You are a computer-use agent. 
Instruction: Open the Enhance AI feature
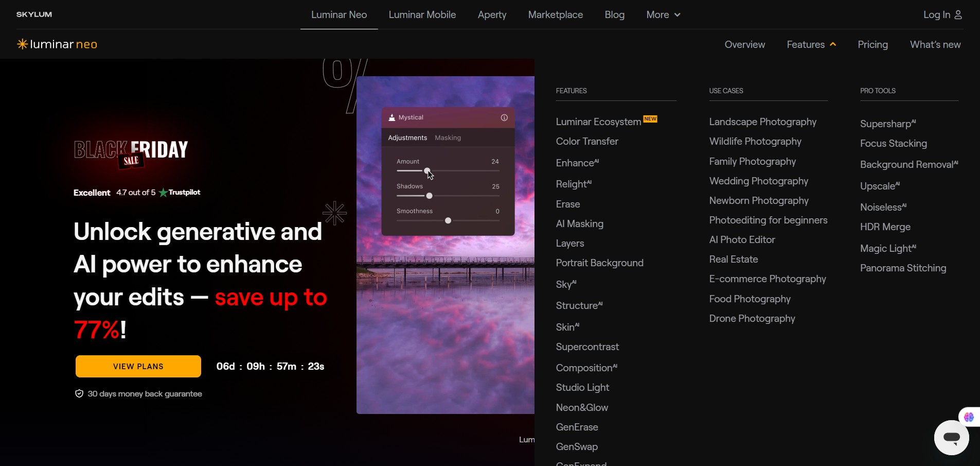coord(577,163)
